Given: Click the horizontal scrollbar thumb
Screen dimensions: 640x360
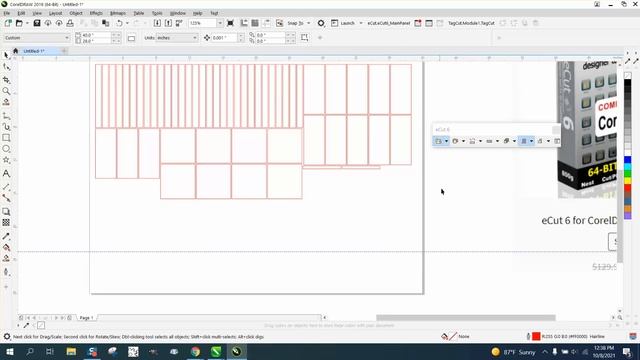Looking at the screenshot, I should tap(466, 318).
